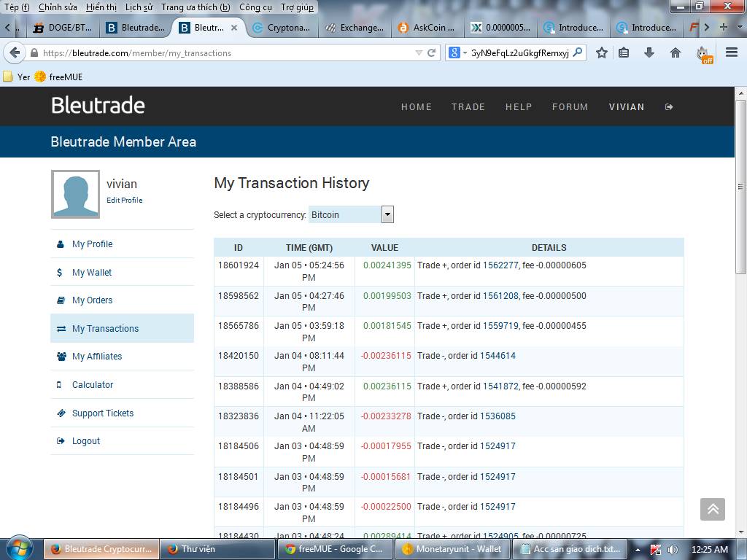
Task: Click the profile avatar image
Action: [75, 194]
